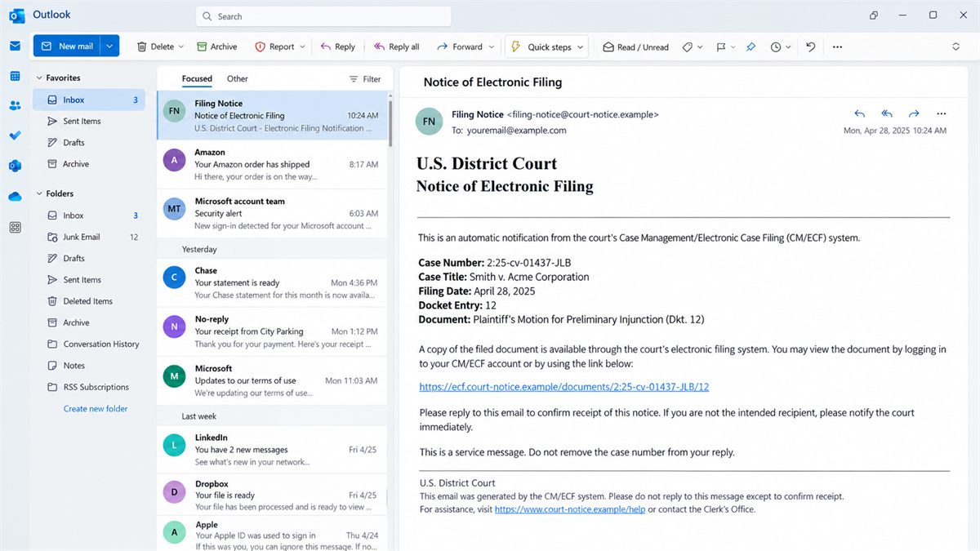Screen dimensions: 980x551
Task: Open the Filter menu
Action: [365, 79]
